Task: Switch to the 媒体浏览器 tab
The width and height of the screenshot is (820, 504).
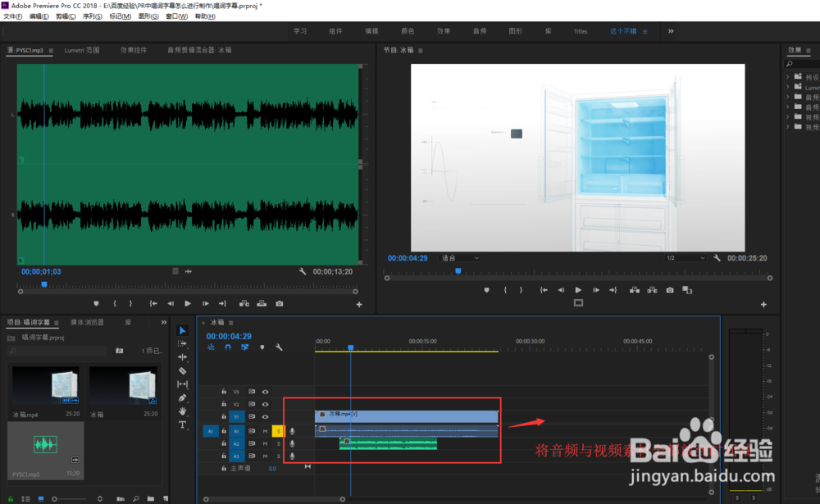Action: tap(88, 322)
